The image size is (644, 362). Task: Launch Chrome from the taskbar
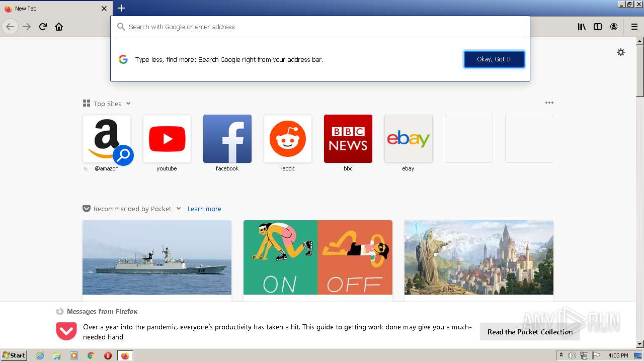tap(91, 355)
